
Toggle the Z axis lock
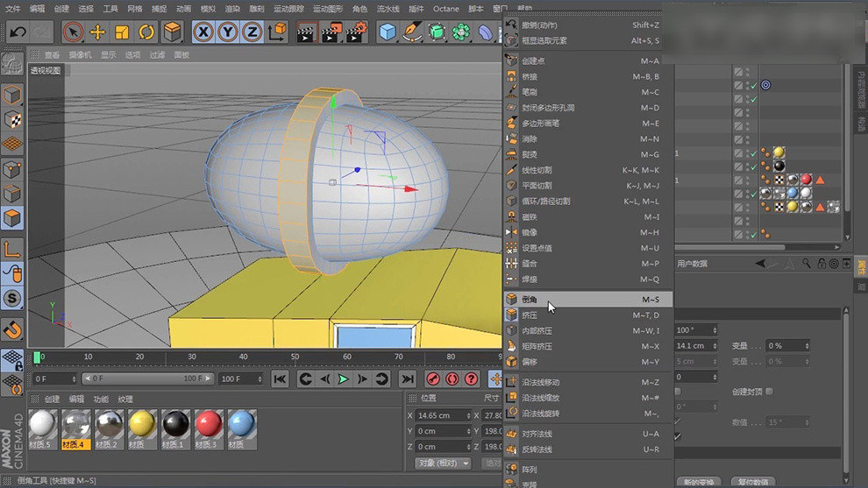pos(251,32)
